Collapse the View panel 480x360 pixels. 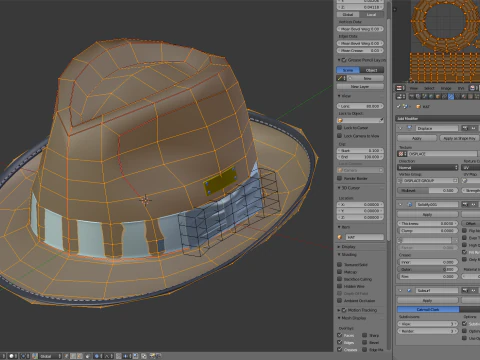click(339, 96)
